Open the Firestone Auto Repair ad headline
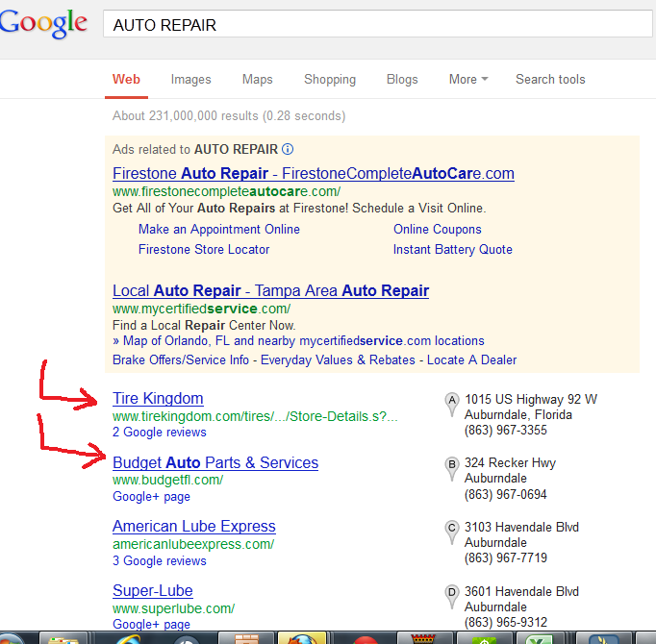656x644 pixels. [314, 173]
